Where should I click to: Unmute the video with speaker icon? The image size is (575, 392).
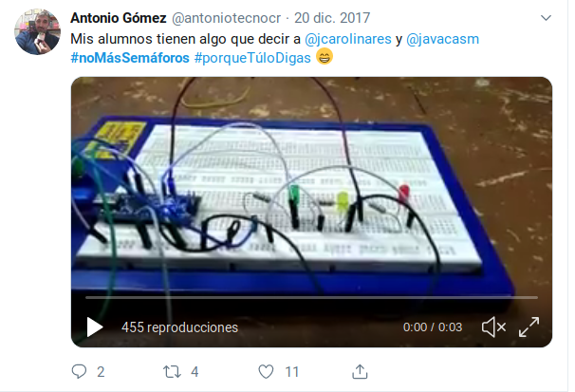point(493,327)
